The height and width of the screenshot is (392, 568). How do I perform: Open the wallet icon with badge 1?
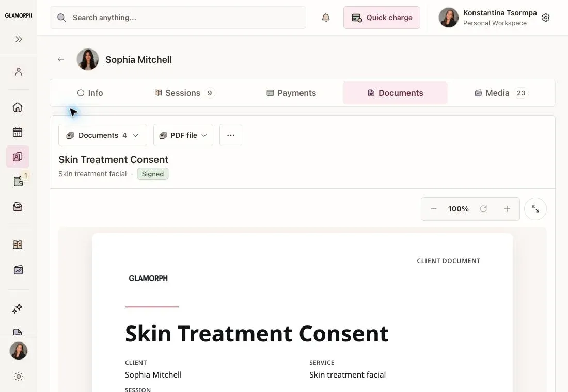pyautogui.click(x=18, y=181)
